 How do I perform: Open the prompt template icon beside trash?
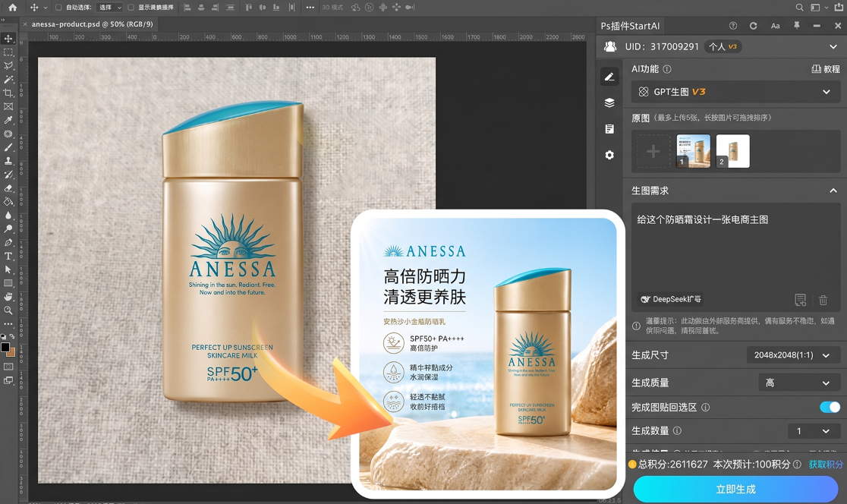(x=800, y=300)
